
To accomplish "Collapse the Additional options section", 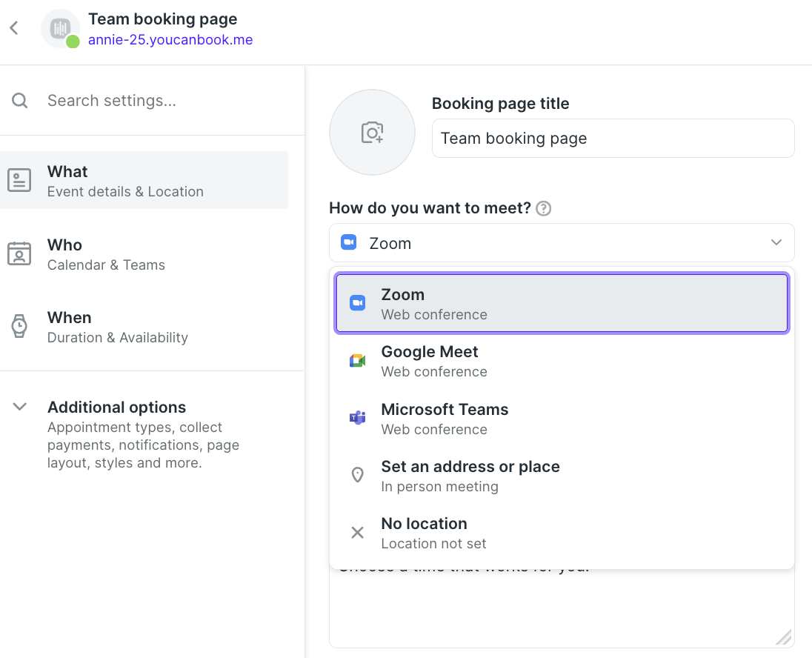I will pos(19,406).
